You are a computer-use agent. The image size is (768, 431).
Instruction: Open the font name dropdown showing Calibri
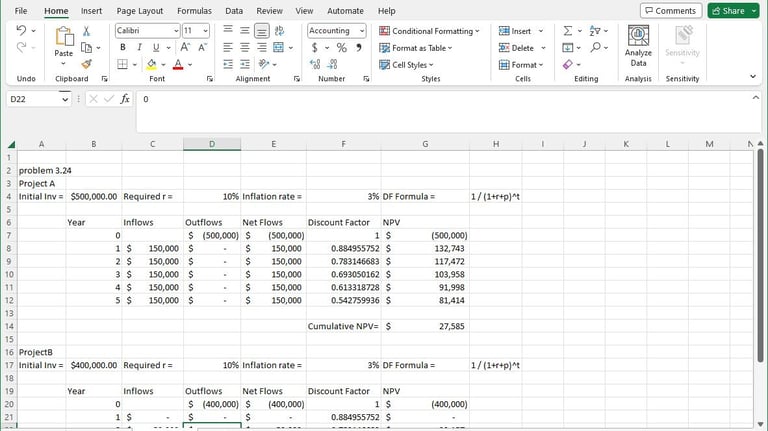click(x=176, y=31)
